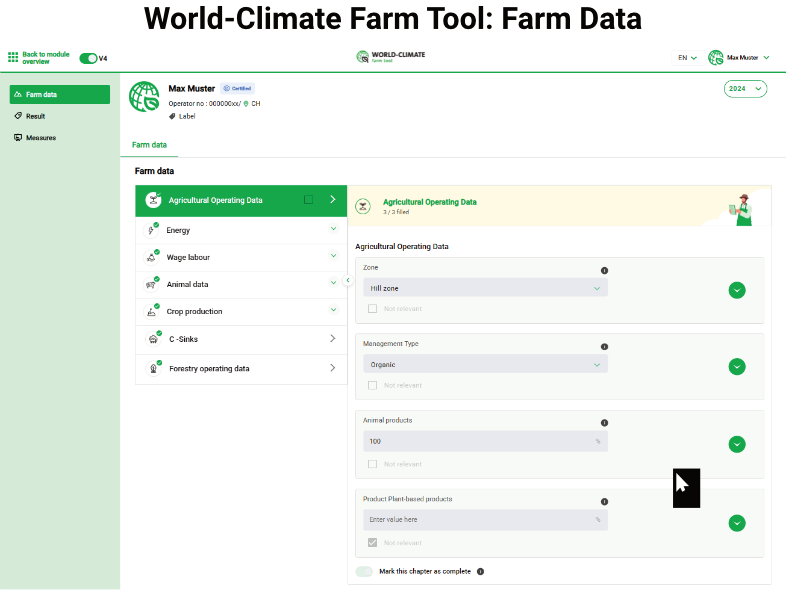Screen dimensions: 787x590
Task: Open the Max Muster user menu
Action: click(x=748, y=58)
